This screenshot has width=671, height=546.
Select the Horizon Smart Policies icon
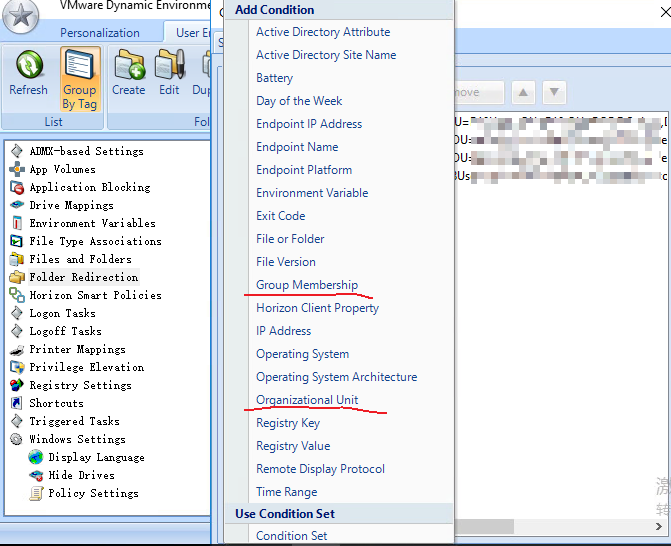point(17,295)
